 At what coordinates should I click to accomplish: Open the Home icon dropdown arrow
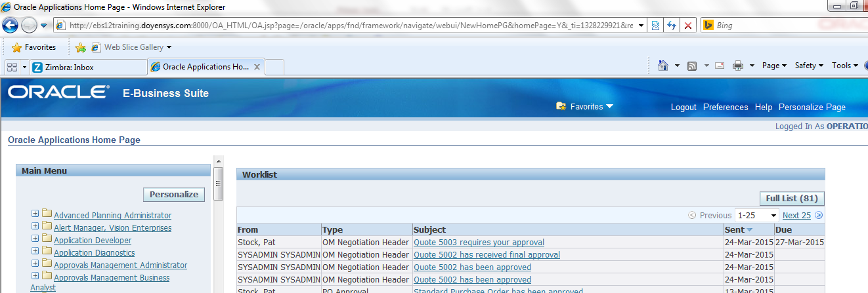(x=677, y=66)
